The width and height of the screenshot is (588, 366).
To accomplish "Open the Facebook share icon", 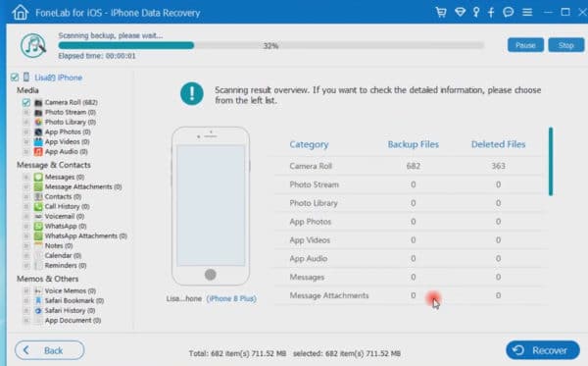I will (491, 12).
